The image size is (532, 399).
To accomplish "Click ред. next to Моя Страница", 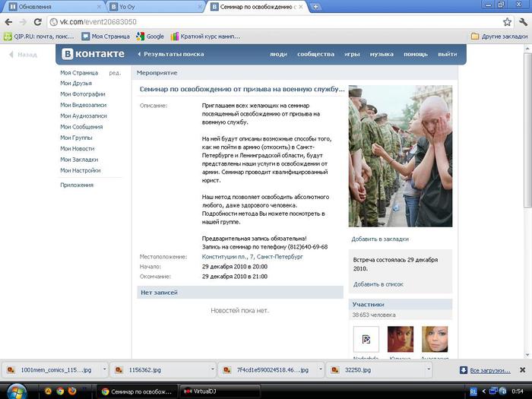I will click(x=115, y=73).
